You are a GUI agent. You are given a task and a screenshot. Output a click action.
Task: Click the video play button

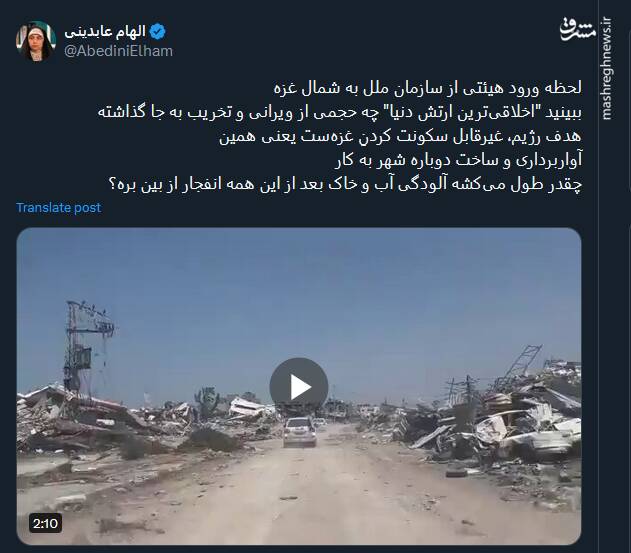click(299, 387)
